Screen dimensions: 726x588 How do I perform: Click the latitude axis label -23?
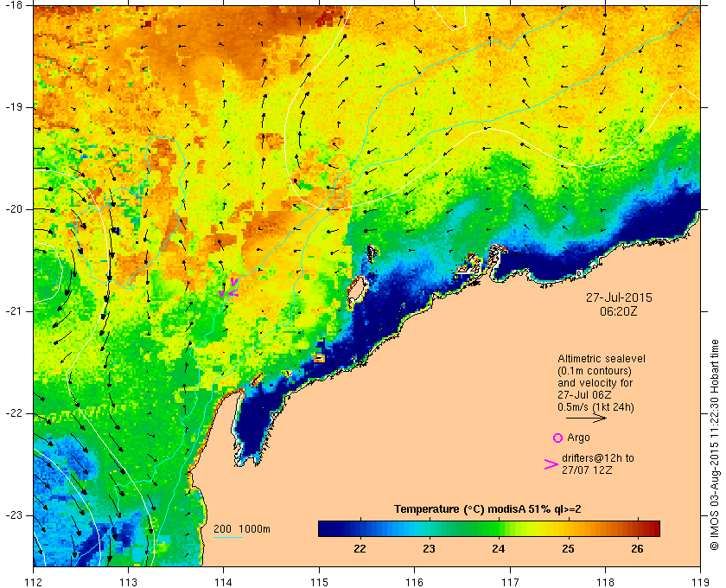pos(14,514)
